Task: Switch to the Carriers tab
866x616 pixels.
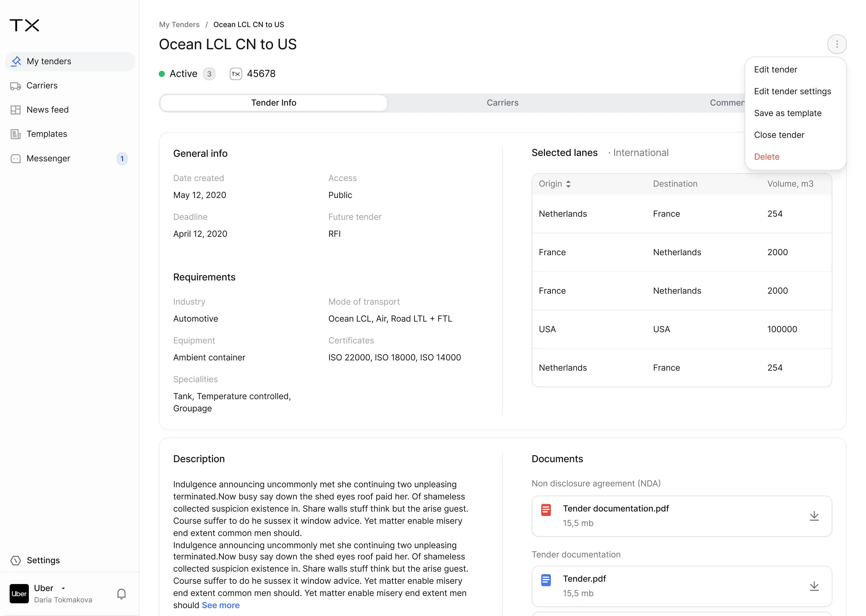Action: (x=502, y=103)
